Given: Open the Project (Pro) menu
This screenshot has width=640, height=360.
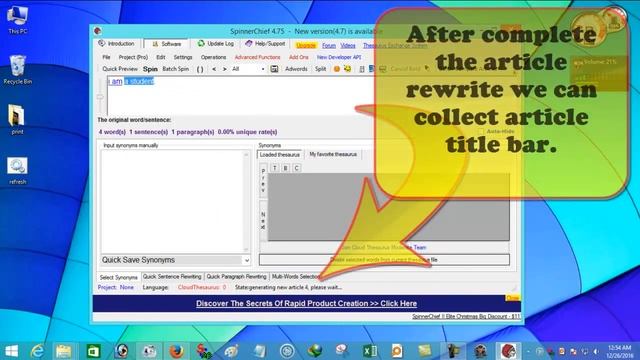Looking at the screenshot, I should click(133, 57).
